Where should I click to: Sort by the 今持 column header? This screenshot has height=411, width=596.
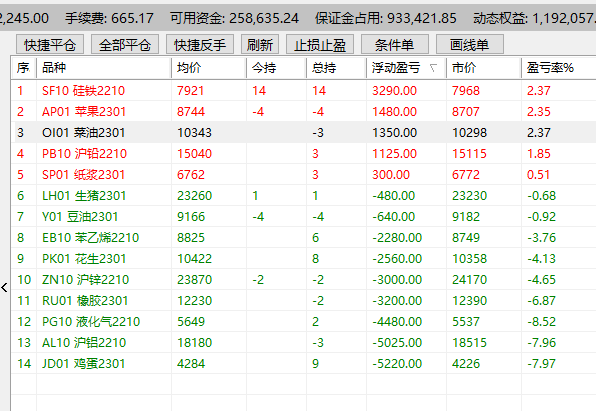pos(276,68)
